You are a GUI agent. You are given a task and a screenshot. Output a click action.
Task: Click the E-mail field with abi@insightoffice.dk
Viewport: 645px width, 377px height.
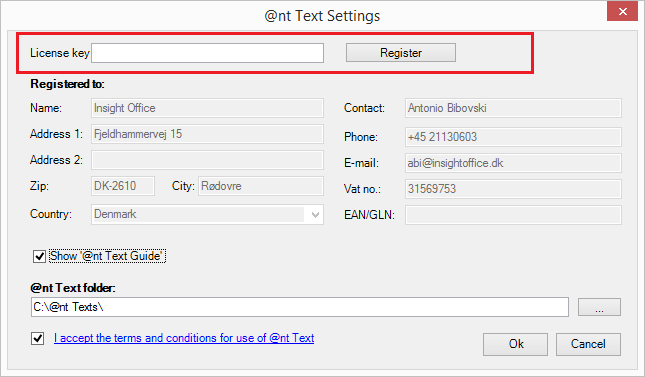coord(513,163)
